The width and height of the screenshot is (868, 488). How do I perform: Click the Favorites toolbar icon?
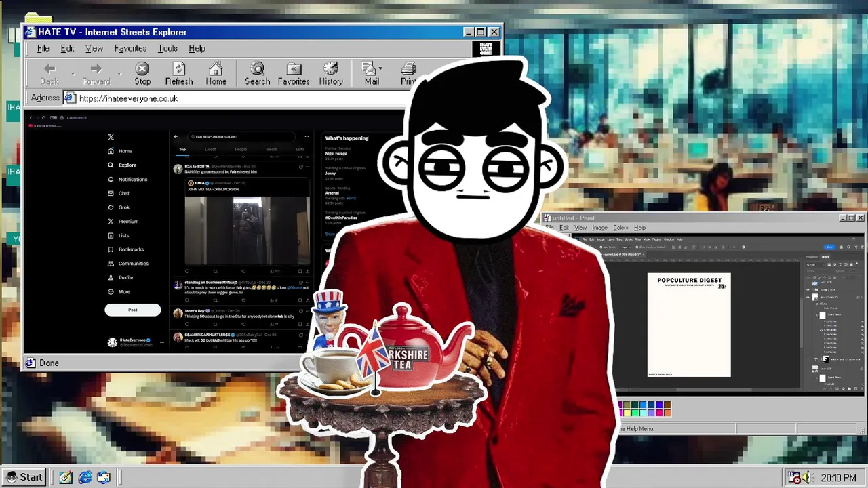pyautogui.click(x=294, y=74)
